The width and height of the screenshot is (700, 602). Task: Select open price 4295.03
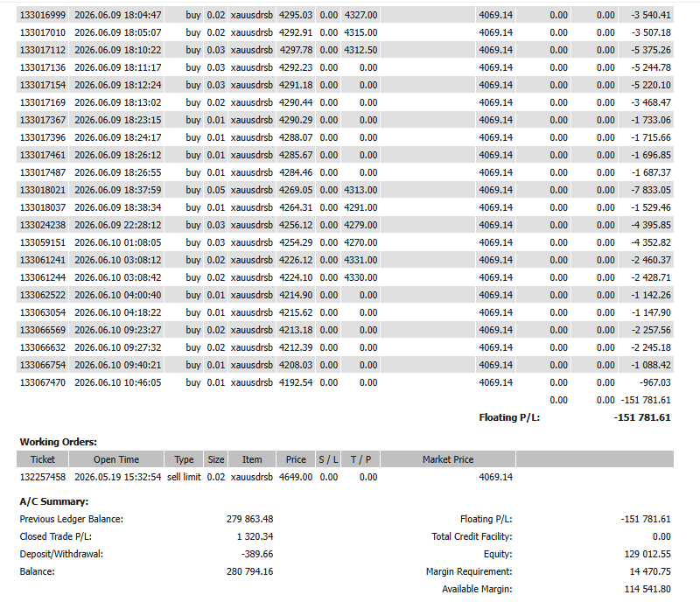pos(296,15)
